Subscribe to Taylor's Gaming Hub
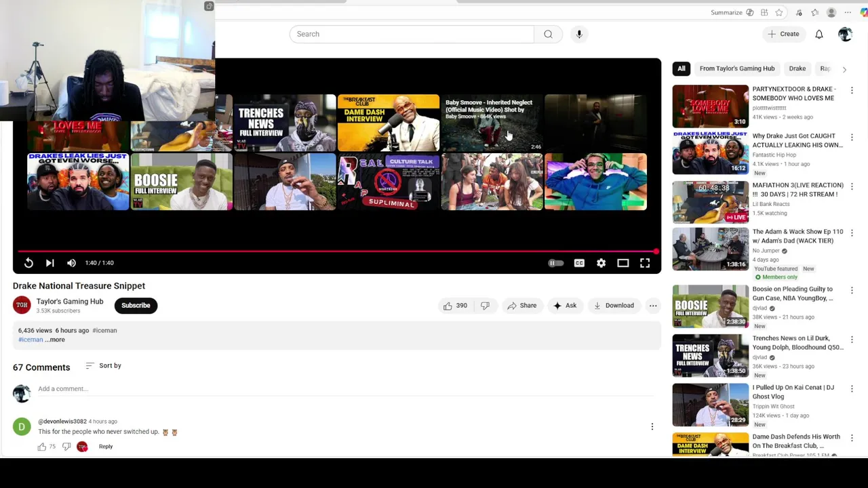The image size is (868, 488). [136, 306]
